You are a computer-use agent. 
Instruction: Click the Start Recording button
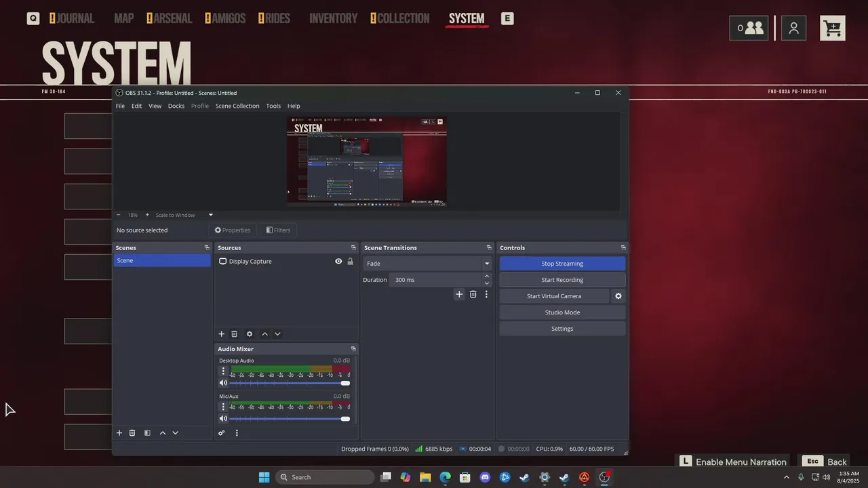562,280
